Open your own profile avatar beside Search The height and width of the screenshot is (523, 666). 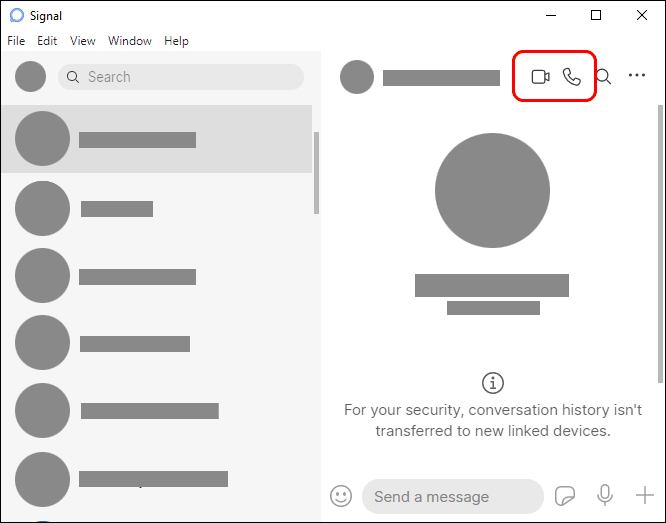click(x=31, y=76)
